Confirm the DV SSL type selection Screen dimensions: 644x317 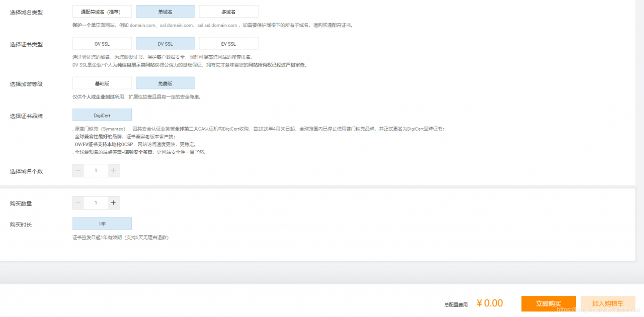(165, 43)
